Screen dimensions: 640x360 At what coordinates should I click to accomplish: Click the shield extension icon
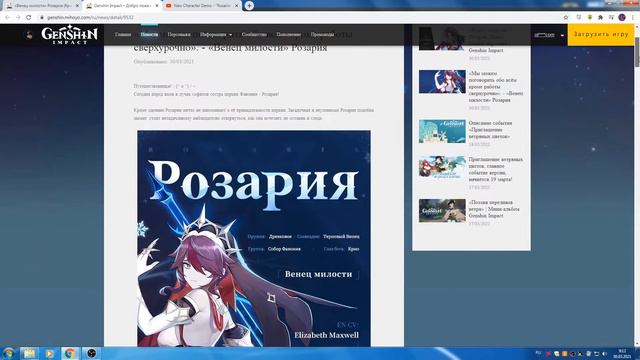tap(578, 17)
